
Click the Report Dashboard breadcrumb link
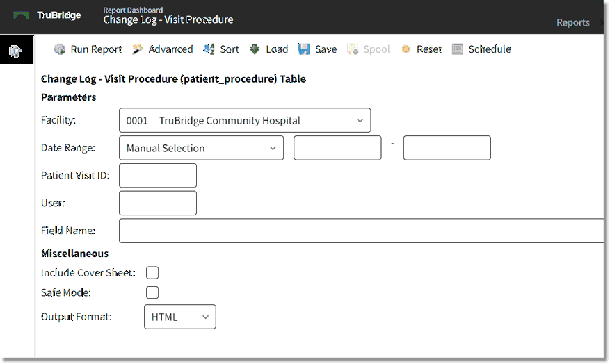(x=133, y=10)
